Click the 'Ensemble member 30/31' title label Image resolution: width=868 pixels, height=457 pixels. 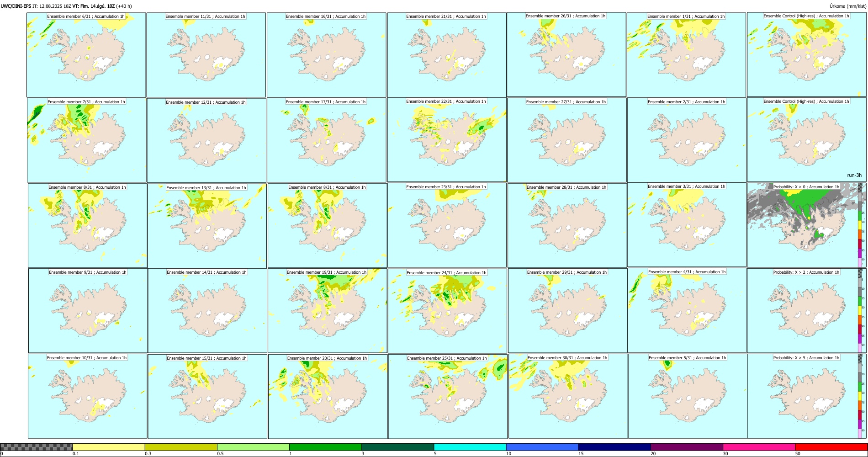pyautogui.click(x=567, y=358)
